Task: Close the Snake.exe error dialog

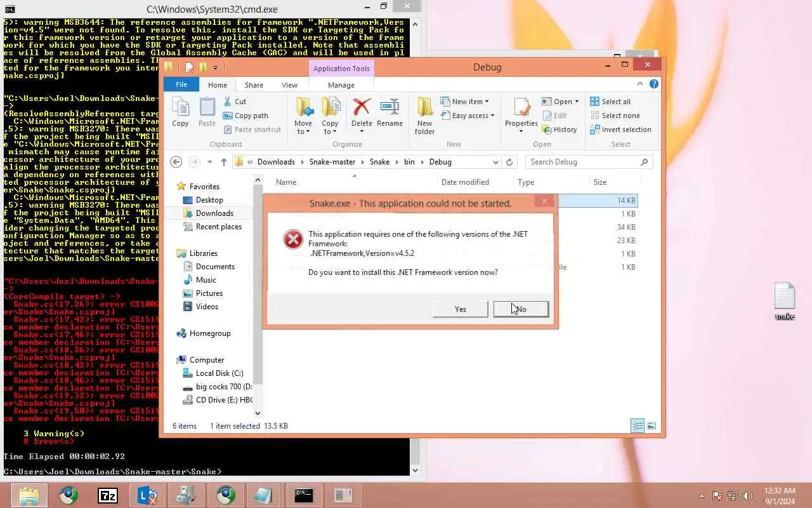Action: [544, 201]
